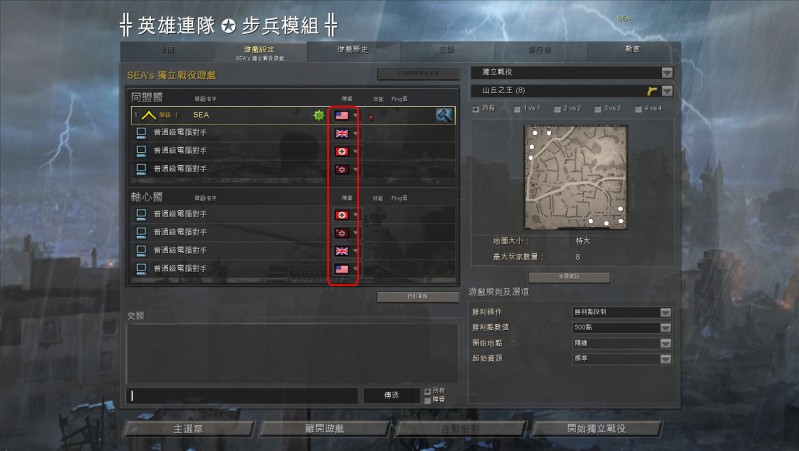The height and width of the screenshot is (451, 799).
Task: Expand the 500點 victory points dropdown
Action: pos(665,328)
